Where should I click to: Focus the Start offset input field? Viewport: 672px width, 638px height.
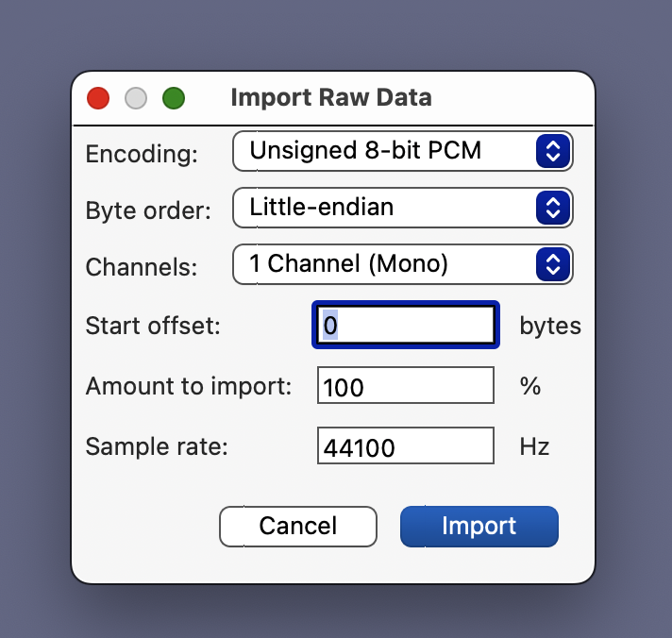pyautogui.click(x=405, y=326)
